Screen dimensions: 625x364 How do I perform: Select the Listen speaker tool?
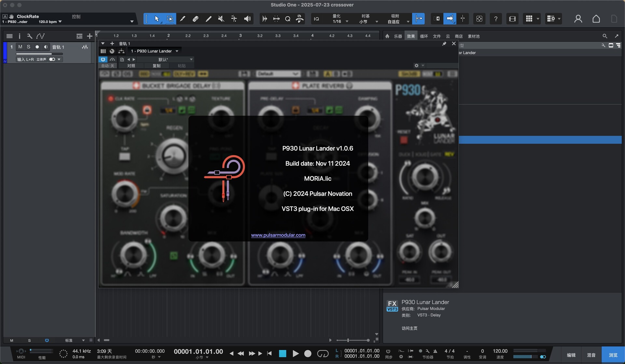247,19
